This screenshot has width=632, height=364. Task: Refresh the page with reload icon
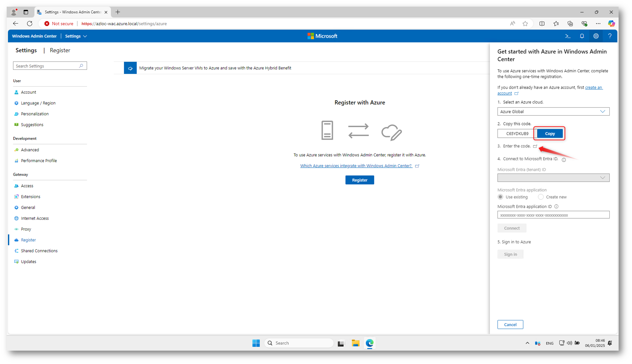pos(30,24)
